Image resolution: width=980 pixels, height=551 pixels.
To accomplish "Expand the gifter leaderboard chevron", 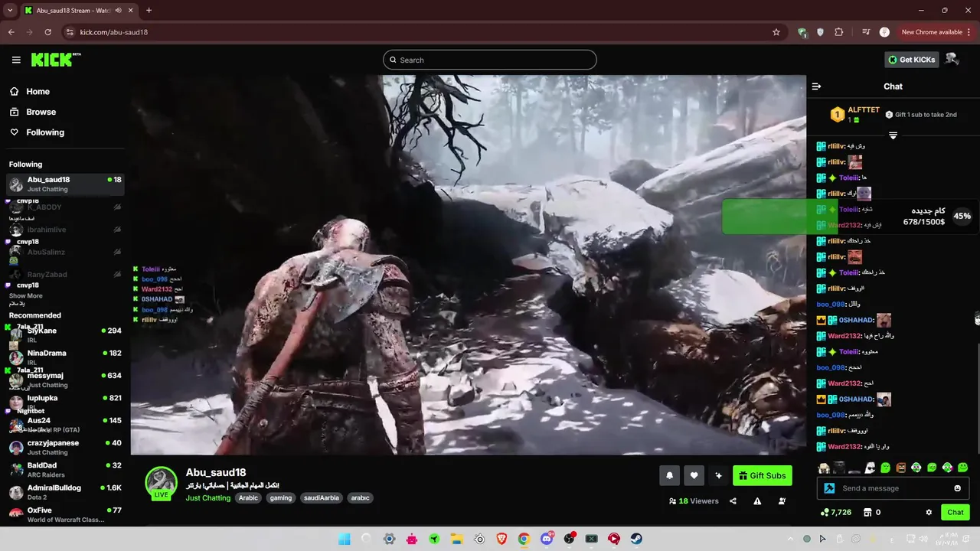I will (x=893, y=135).
